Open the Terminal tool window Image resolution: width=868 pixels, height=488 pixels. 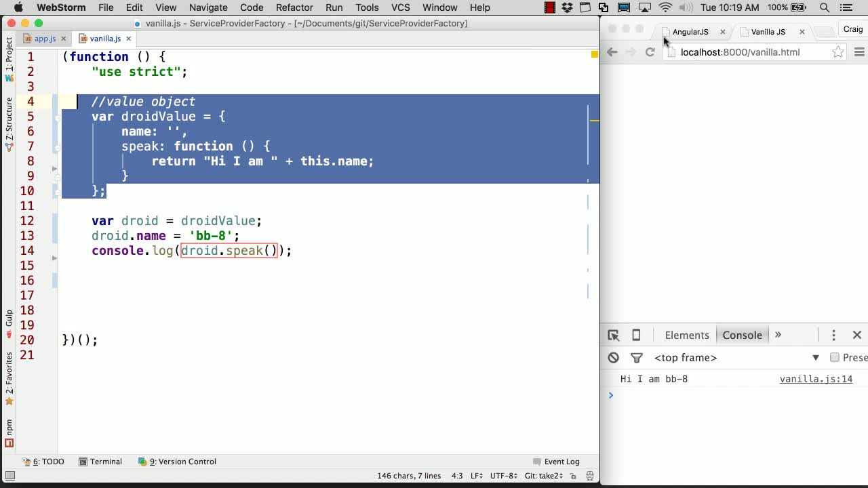tap(100, 462)
